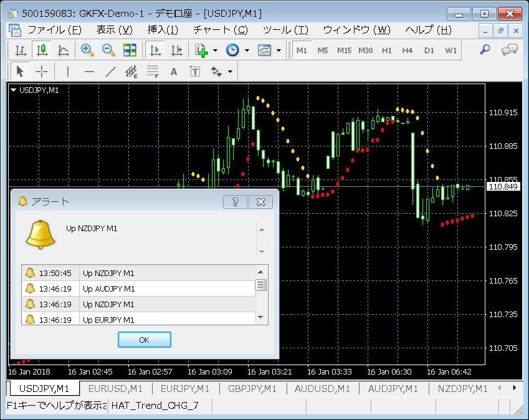
Task: Tile chart windows with the grid icon
Action: coord(130,50)
